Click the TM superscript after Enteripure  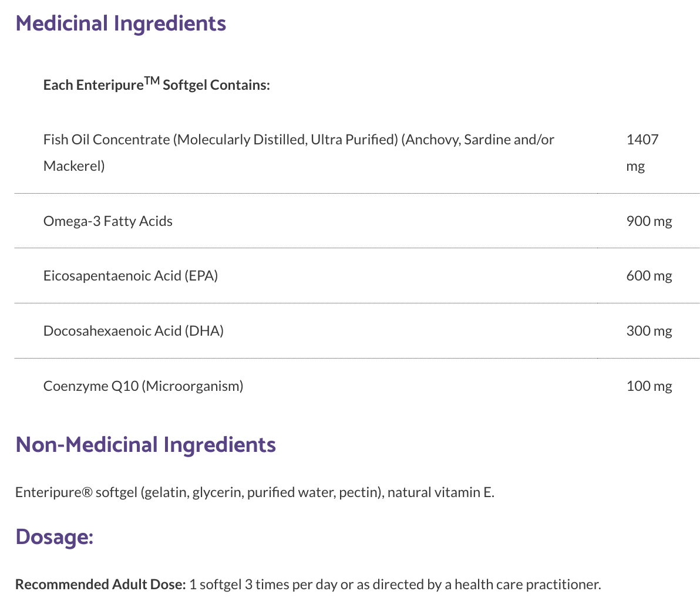(152, 81)
